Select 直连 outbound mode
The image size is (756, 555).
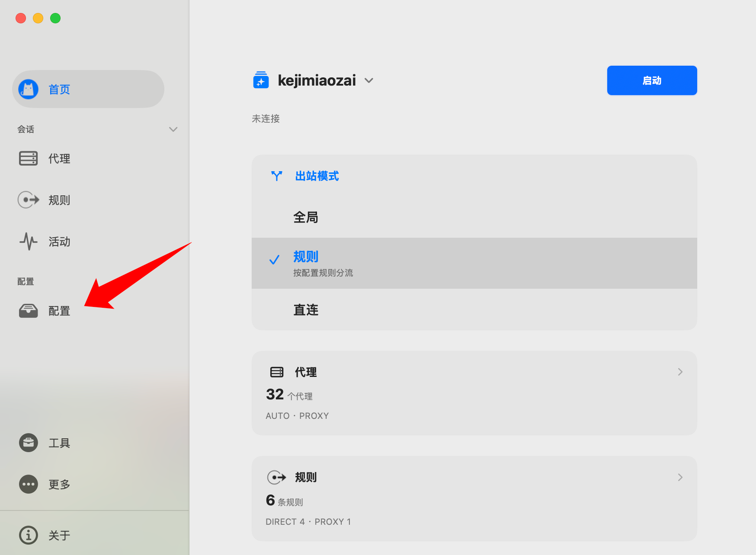pyautogui.click(x=474, y=309)
